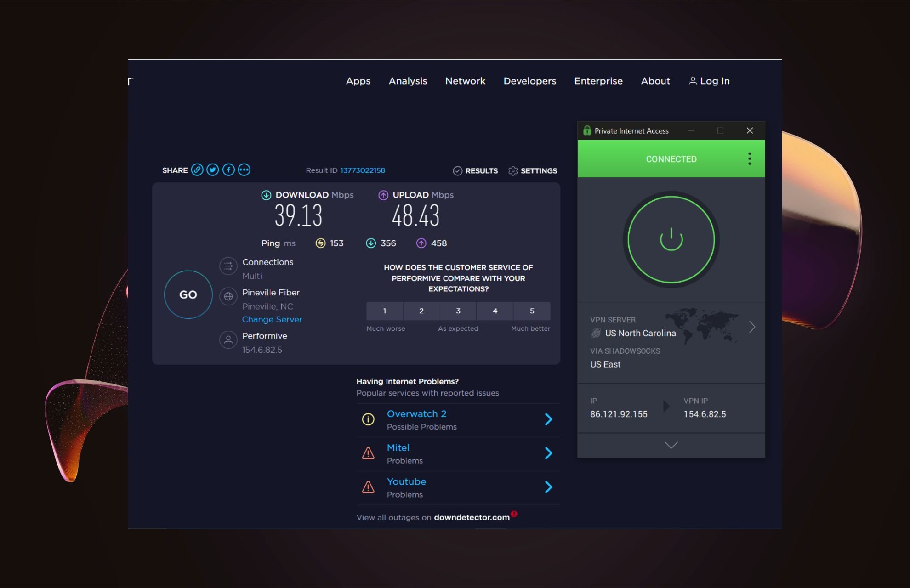Viewport: 910px width, 588px height.
Task: Open Overwatch 2 outage details arrow
Action: [548, 419]
